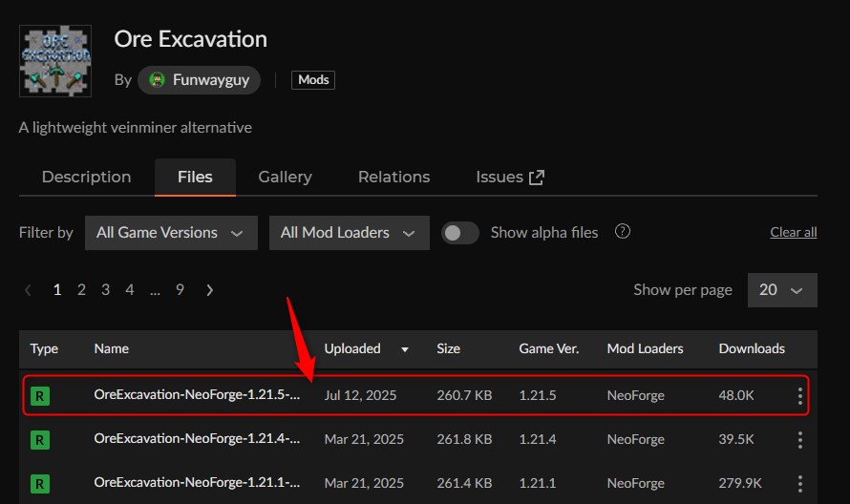Viewport: 850px width, 504px height.
Task: Go to previous page arrow
Action: click(x=28, y=290)
